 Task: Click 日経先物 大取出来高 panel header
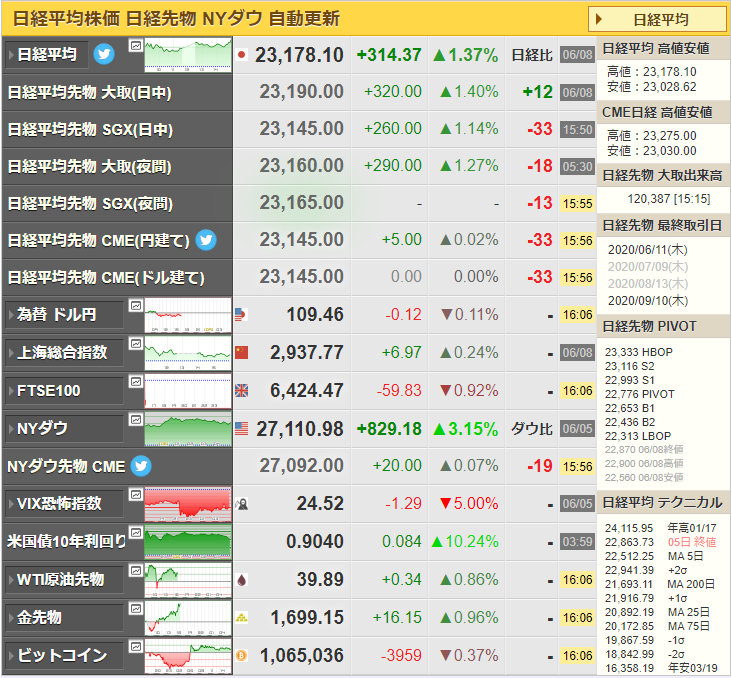[663, 176]
